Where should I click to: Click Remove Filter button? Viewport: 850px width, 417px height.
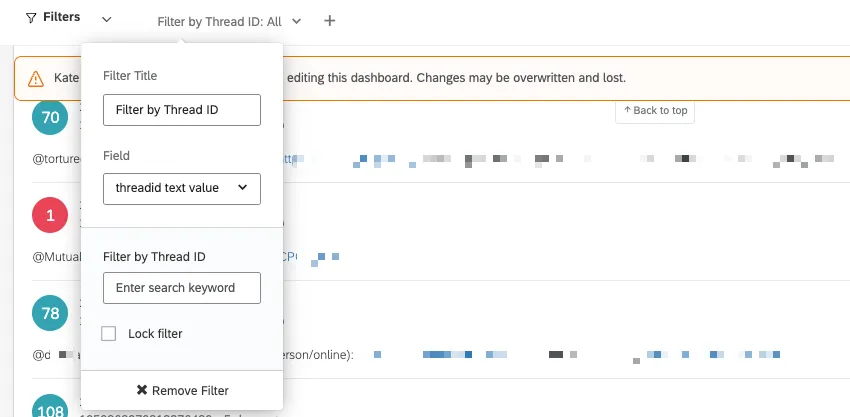coord(182,390)
